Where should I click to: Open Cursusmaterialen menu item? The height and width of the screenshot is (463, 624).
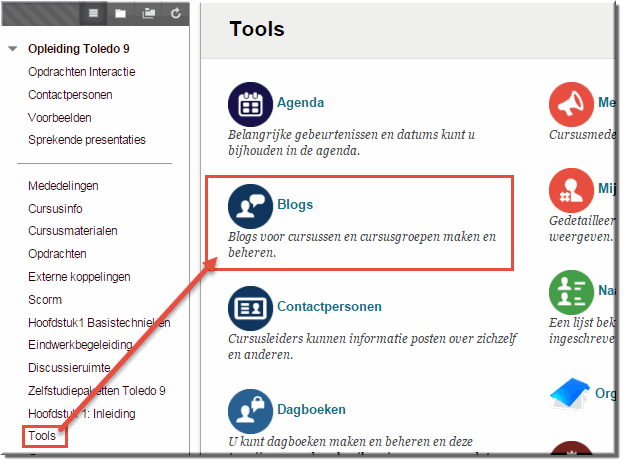point(72,231)
